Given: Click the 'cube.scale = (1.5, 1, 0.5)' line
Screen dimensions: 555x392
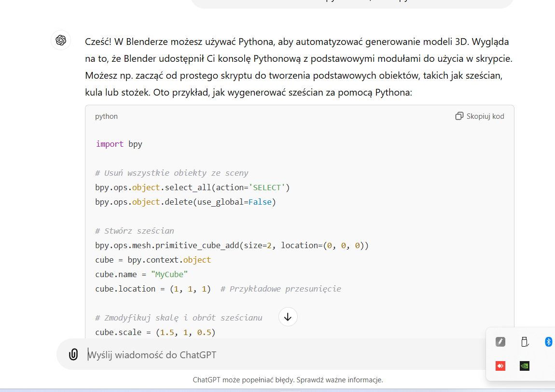Looking at the screenshot, I should coord(155,332).
